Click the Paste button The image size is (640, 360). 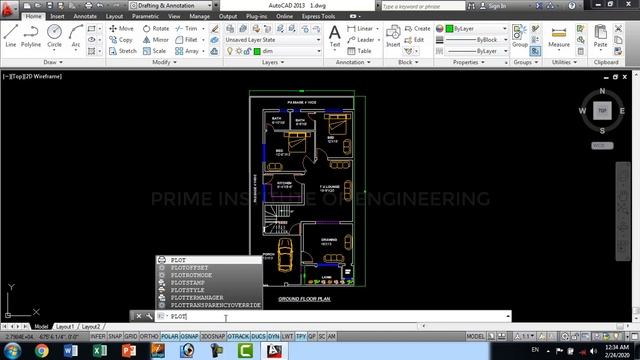[600, 37]
